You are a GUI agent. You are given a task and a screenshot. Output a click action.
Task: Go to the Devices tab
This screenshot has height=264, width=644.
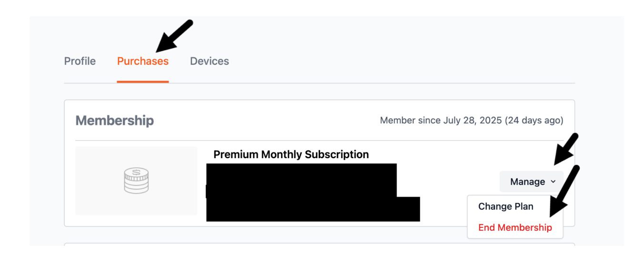[x=210, y=61]
